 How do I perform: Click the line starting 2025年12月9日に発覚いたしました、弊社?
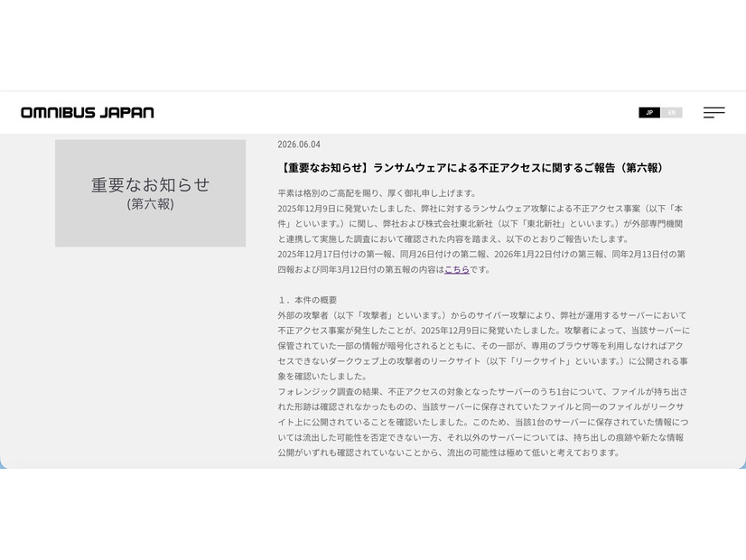tap(480, 209)
